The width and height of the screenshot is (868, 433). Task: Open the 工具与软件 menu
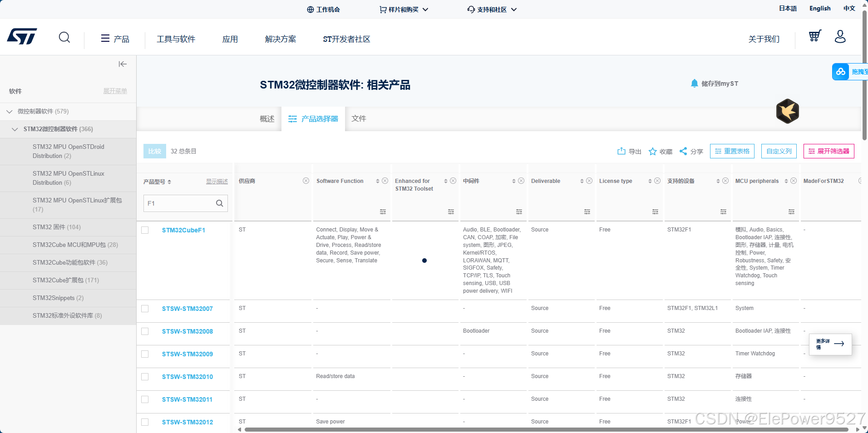click(x=176, y=39)
